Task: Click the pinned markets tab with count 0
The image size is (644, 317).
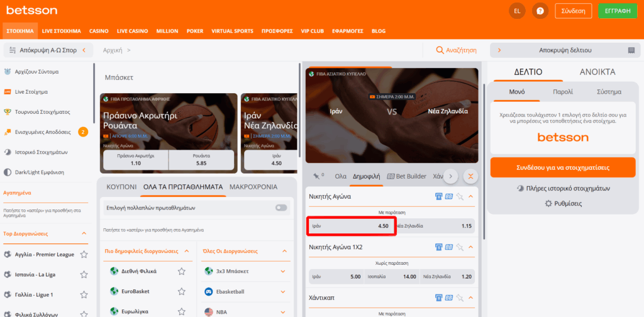Action: tap(318, 176)
